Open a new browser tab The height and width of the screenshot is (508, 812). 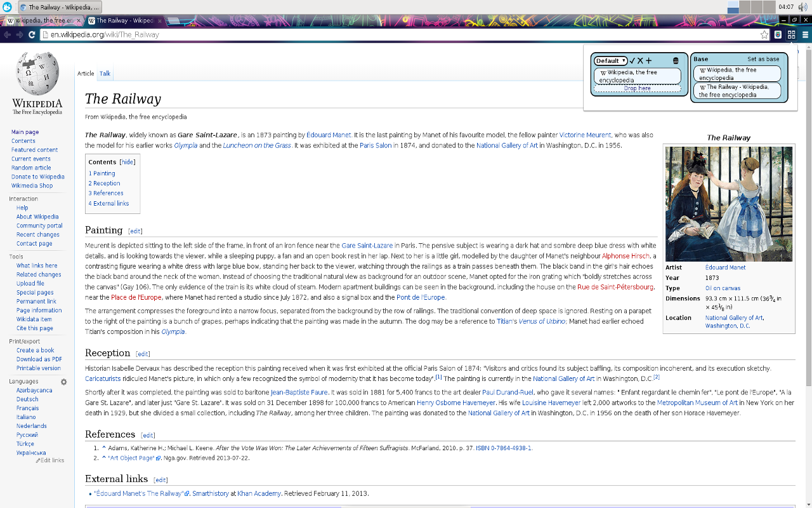coord(174,21)
